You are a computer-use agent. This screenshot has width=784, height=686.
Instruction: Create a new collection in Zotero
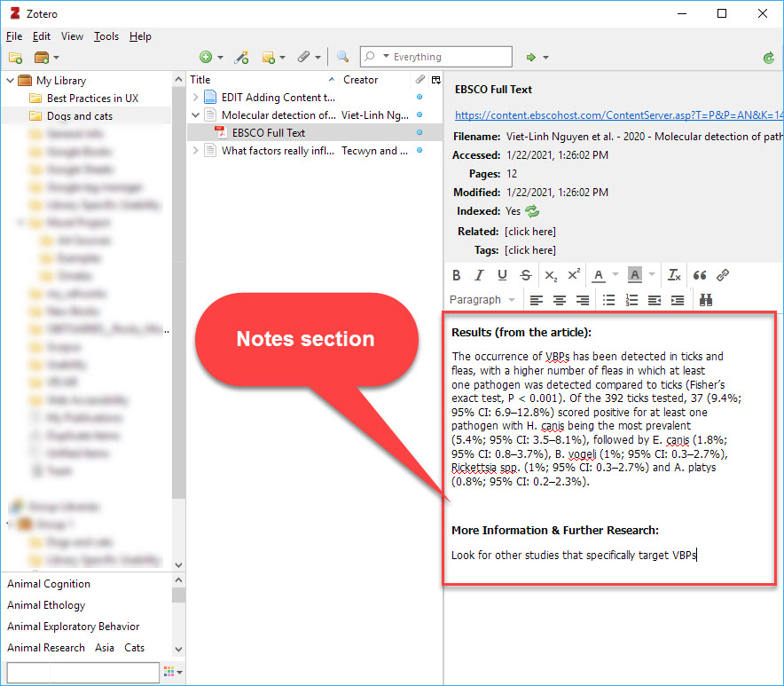[x=15, y=56]
